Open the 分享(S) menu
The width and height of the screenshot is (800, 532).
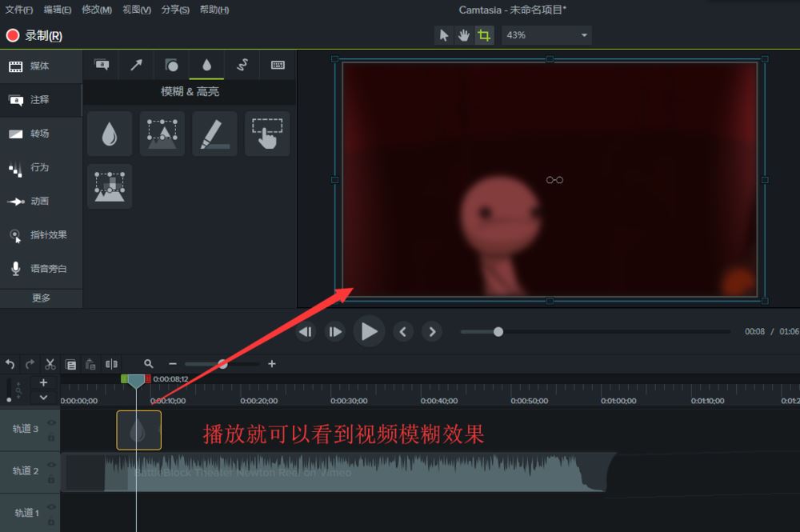click(175, 10)
